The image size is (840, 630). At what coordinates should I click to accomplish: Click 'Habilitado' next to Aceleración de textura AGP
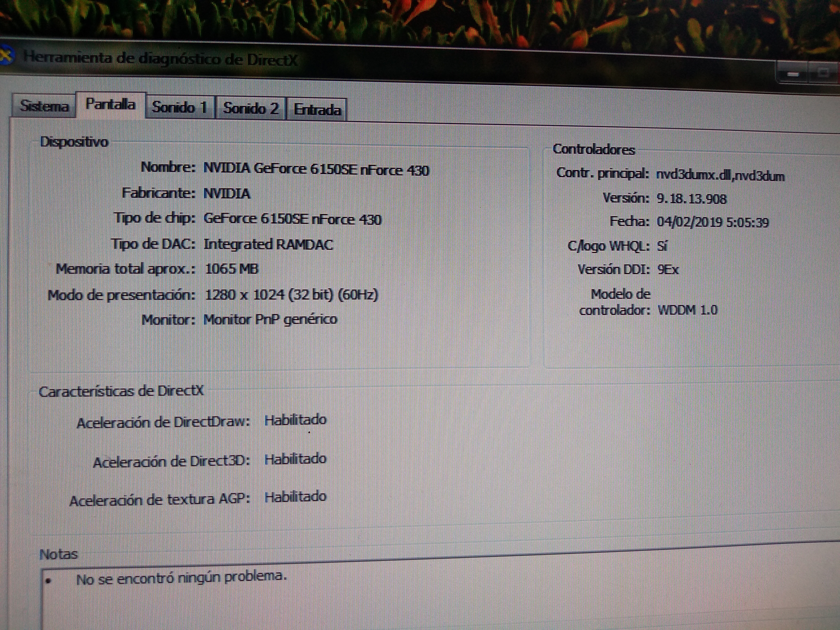295,497
